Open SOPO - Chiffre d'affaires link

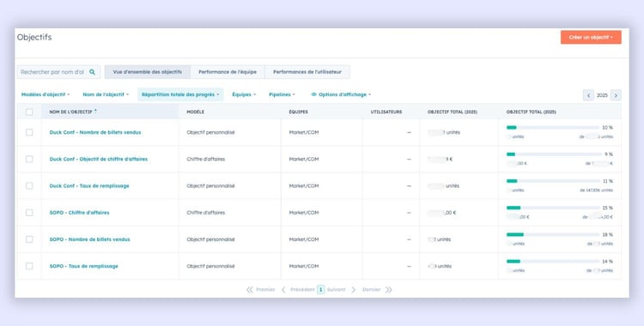click(79, 213)
